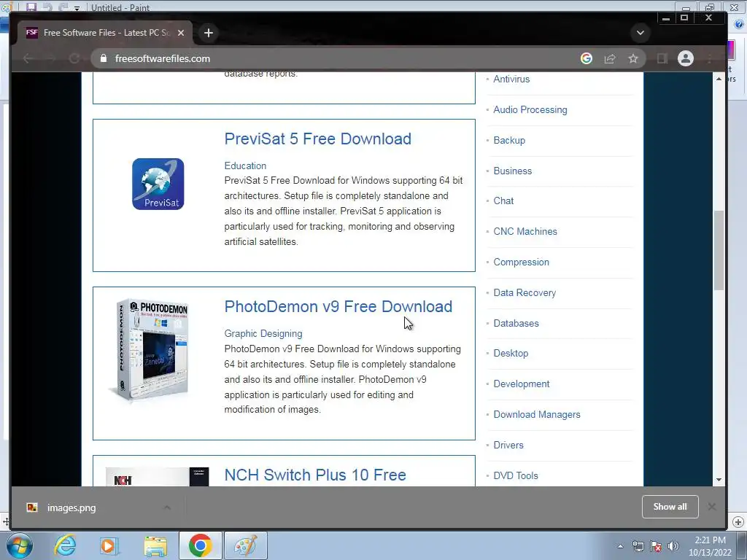Open the downloaded images.png file
This screenshot has width=747, height=560.
click(71, 507)
